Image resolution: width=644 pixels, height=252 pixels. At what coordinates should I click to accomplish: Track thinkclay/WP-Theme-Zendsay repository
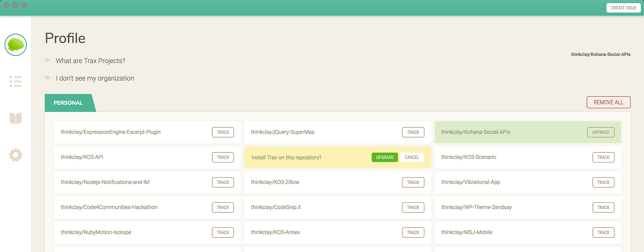603,208
